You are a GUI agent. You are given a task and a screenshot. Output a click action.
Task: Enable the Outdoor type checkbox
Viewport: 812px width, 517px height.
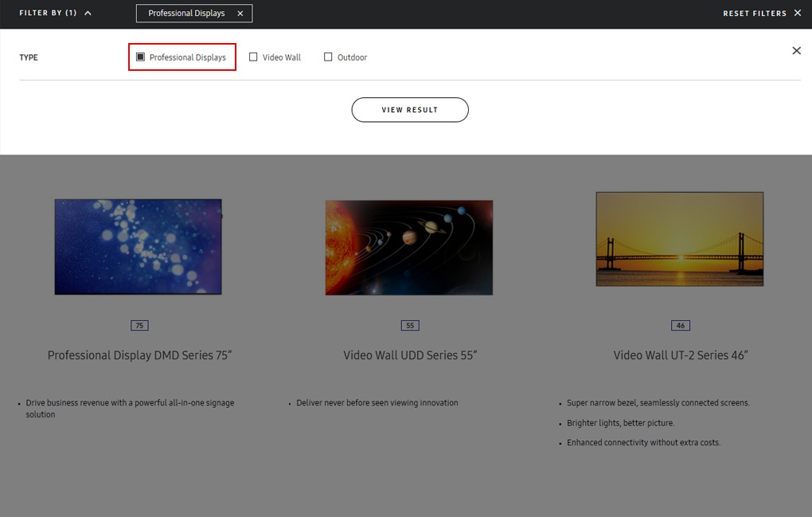[x=328, y=57]
